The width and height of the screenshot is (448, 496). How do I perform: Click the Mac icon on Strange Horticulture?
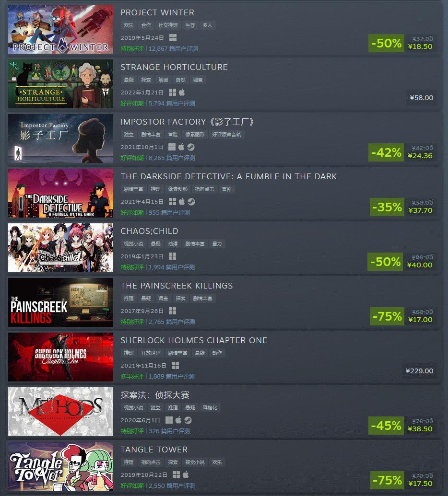pyautogui.click(x=182, y=92)
